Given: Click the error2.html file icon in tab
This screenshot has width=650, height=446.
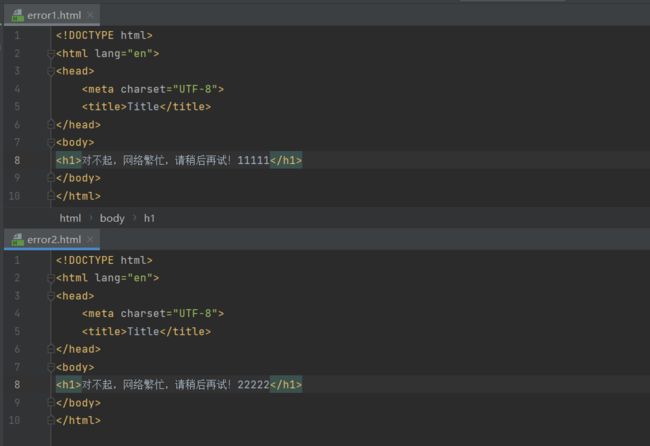Looking at the screenshot, I should pyautogui.click(x=17, y=240).
